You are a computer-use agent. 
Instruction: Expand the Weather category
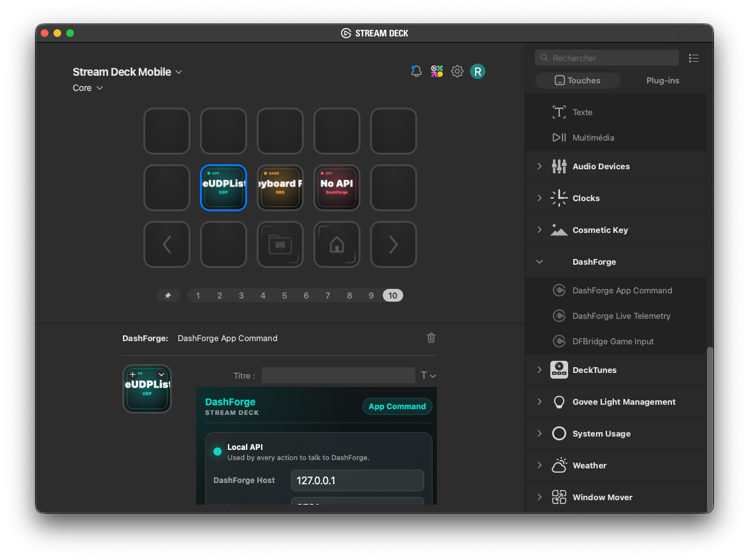tap(539, 465)
